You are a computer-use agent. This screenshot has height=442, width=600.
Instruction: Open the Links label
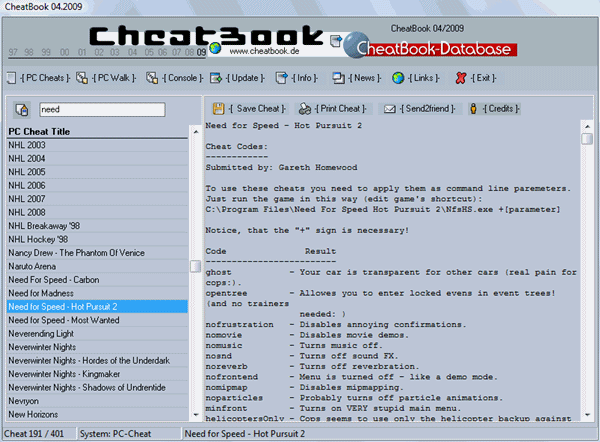(424, 78)
